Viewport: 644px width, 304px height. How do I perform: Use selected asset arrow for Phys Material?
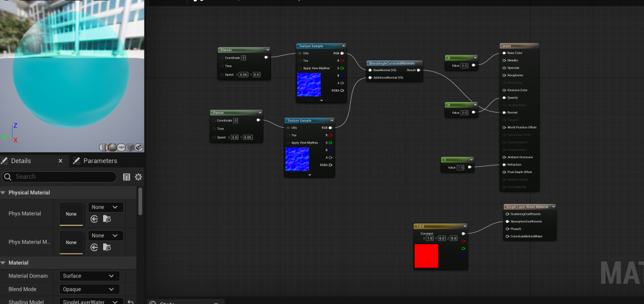pos(94,219)
